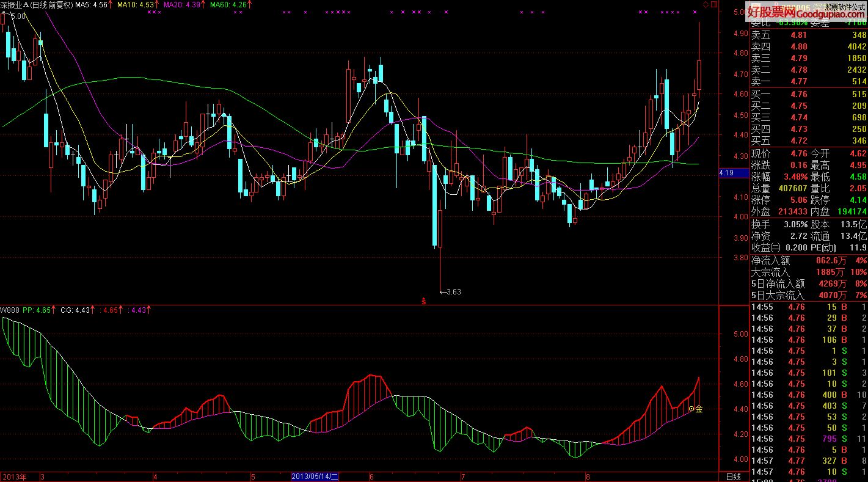The image size is (868, 482).
Task: Click the square icon beside the diamond icon
Action: tap(714, 4)
